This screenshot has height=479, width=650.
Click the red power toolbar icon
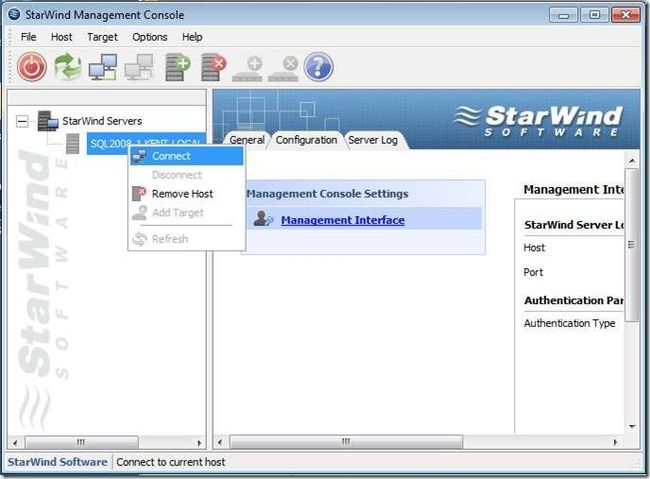point(32,67)
